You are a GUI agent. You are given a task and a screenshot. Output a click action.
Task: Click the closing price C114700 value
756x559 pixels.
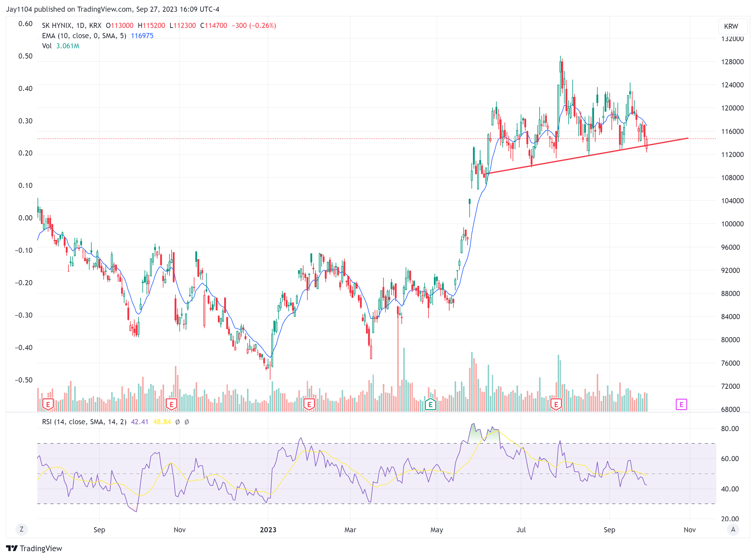point(214,26)
